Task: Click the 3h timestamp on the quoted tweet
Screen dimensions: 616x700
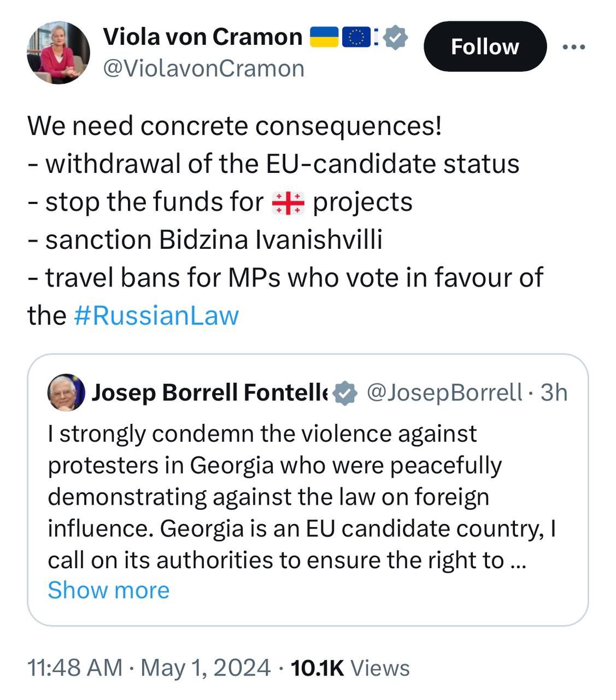Action: (554, 393)
